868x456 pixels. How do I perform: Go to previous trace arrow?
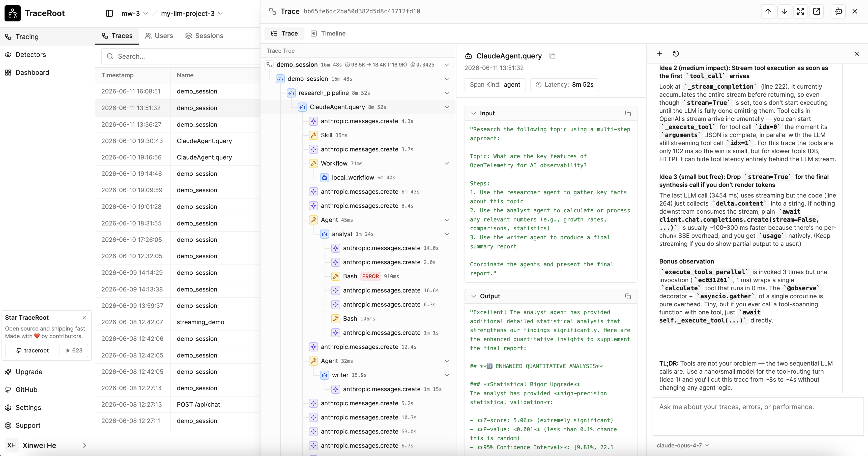pos(768,11)
